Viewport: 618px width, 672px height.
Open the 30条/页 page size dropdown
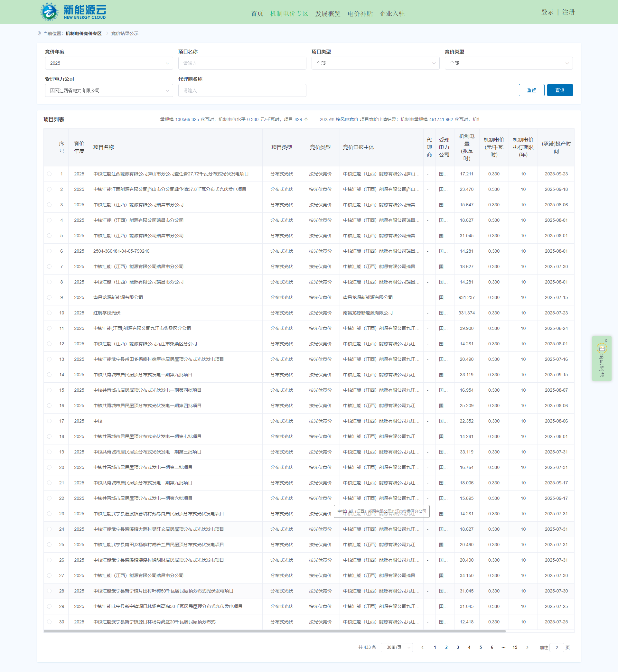coord(397,648)
